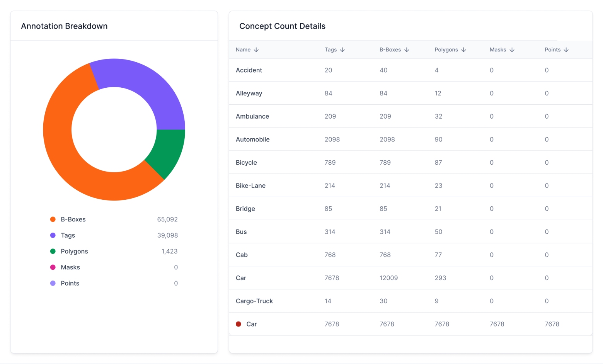The image size is (603, 364).
Task: Click the Automobile row's B-Boxes count 2098
Action: click(387, 139)
